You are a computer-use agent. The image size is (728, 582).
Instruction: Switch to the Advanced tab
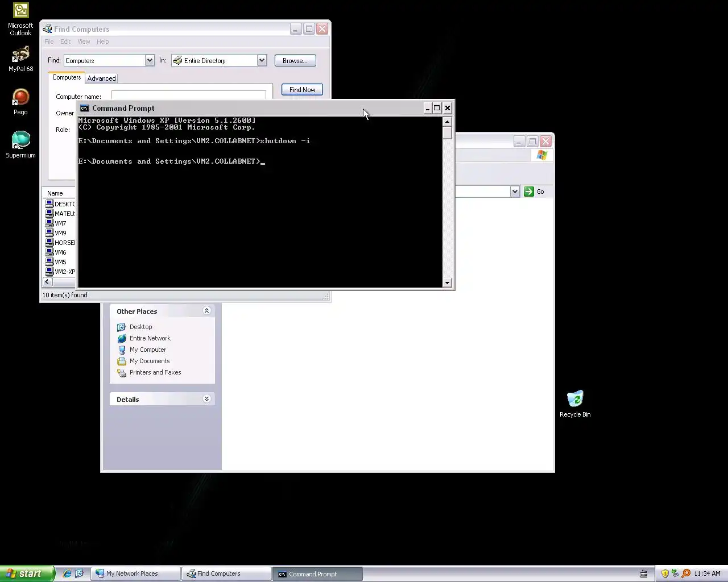tap(101, 78)
